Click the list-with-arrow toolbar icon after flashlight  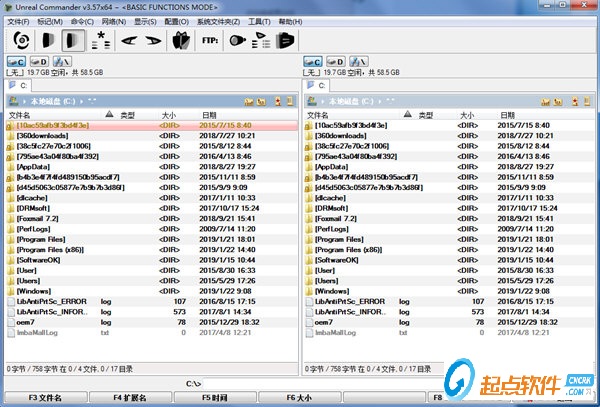(x=261, y=40)
